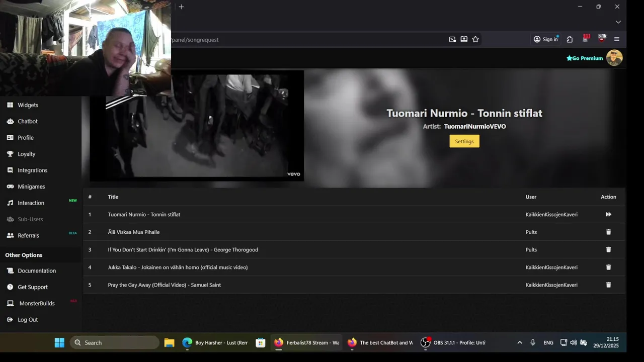Click the Minigames gamepad icon
The height and width of the screenshot is (362, 644).
click(10, 187)
